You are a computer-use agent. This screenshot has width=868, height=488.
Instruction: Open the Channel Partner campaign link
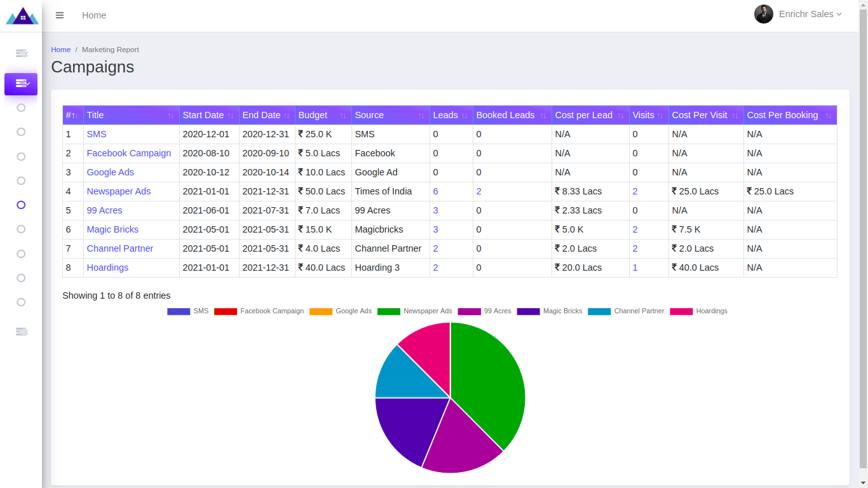point(120,248)
